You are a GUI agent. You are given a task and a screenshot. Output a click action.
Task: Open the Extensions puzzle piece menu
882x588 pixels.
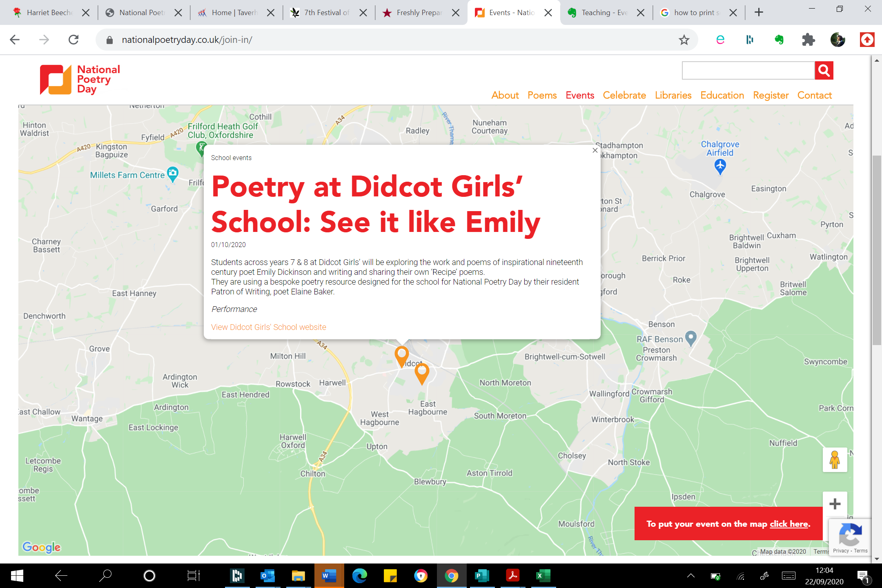coord(808,40)
